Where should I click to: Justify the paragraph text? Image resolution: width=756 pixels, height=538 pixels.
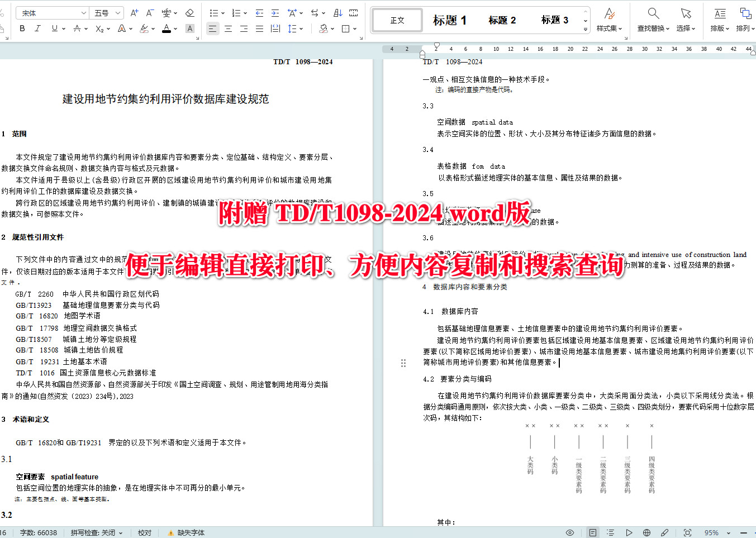pyautogui.click(x=260, y=28)
